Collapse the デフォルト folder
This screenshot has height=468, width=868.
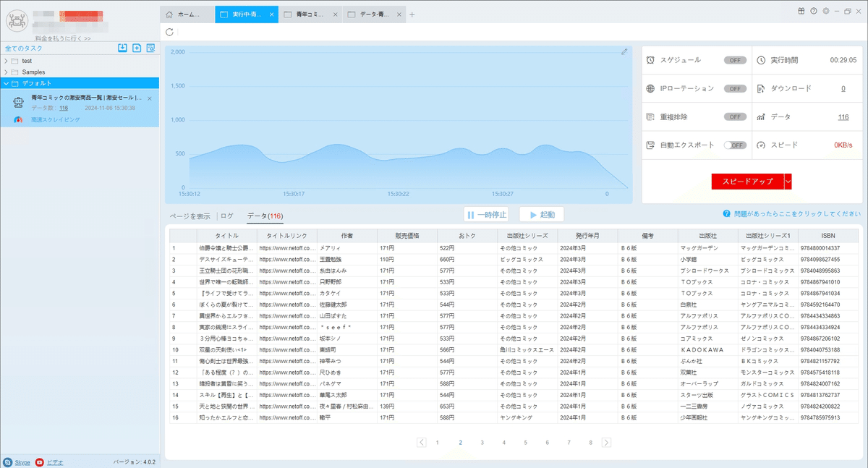click(x=6, y=83)
